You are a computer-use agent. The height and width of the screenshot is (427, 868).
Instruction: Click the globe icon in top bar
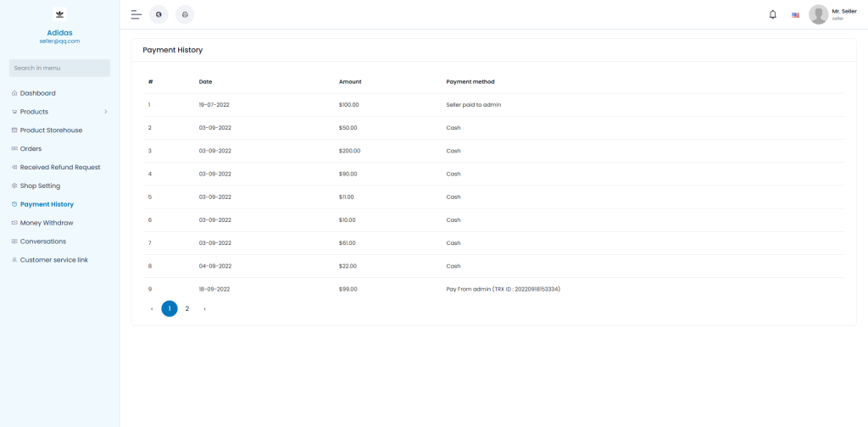pyautogui.click(x=159, y=14)
